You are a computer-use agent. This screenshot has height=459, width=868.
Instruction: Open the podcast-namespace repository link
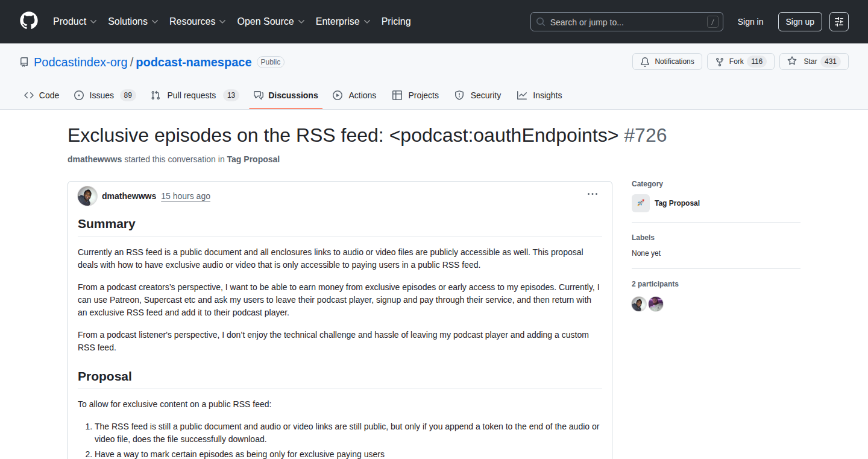click(x=193, y=62)
